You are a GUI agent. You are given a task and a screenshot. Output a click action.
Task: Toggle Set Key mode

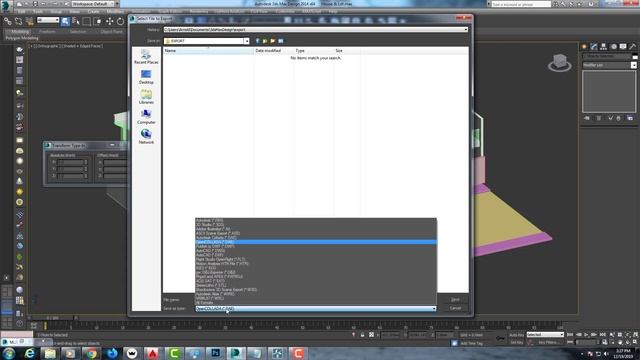click(516, 342)
